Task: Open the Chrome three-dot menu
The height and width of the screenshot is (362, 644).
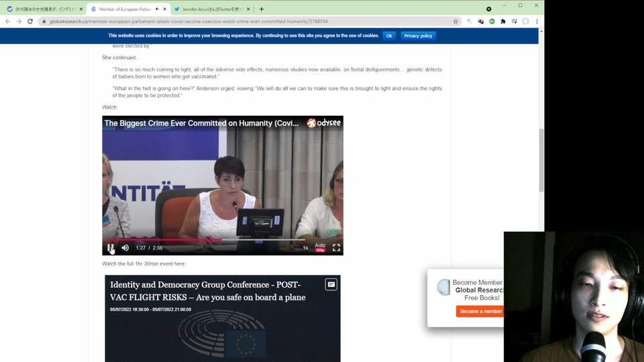Action: 537,21
